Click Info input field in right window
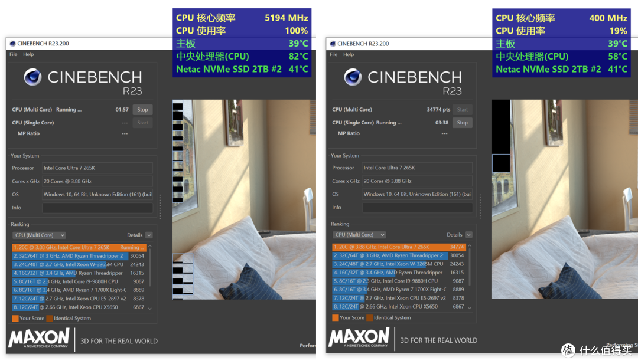This screenshot has height=364, width=638. (x=418, y=208)
